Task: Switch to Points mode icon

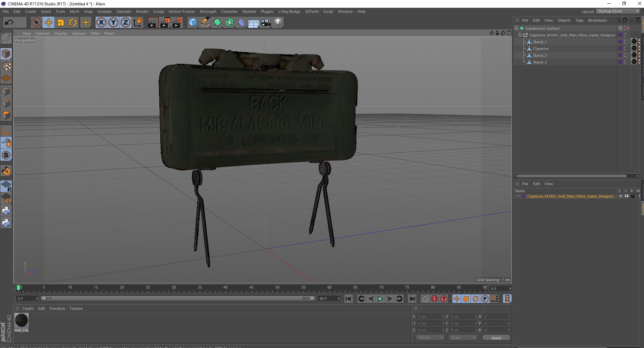Action: [6, 91]
